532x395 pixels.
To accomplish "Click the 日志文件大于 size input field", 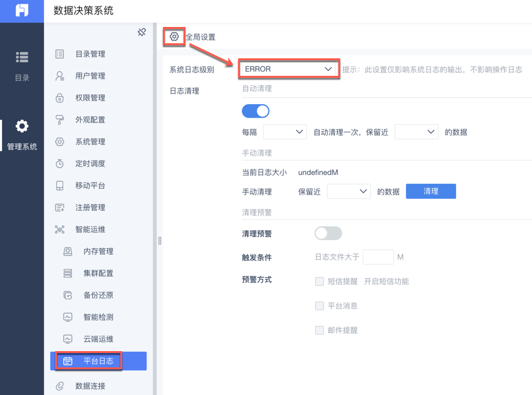I will click(x=378, y=257).
